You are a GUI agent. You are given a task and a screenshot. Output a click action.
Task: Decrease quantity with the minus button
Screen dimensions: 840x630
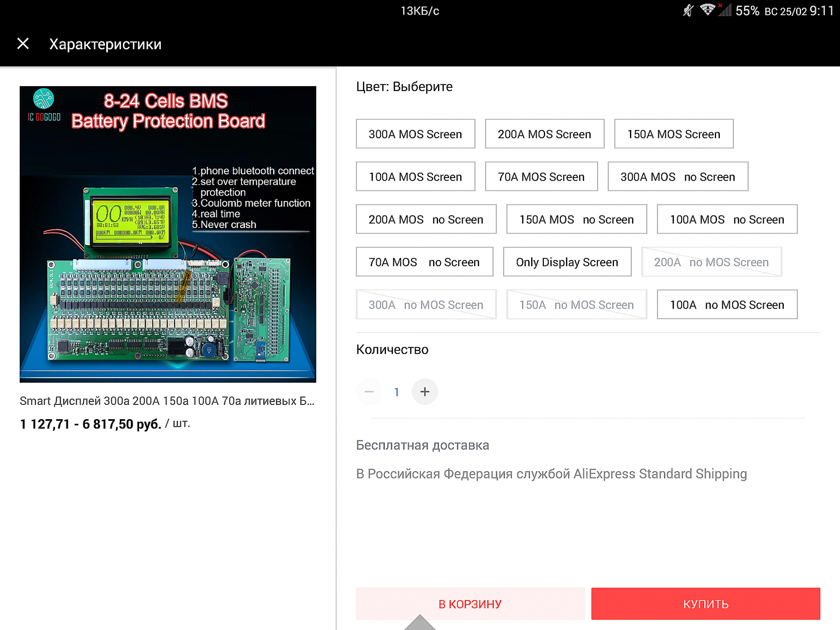[369, 392]
